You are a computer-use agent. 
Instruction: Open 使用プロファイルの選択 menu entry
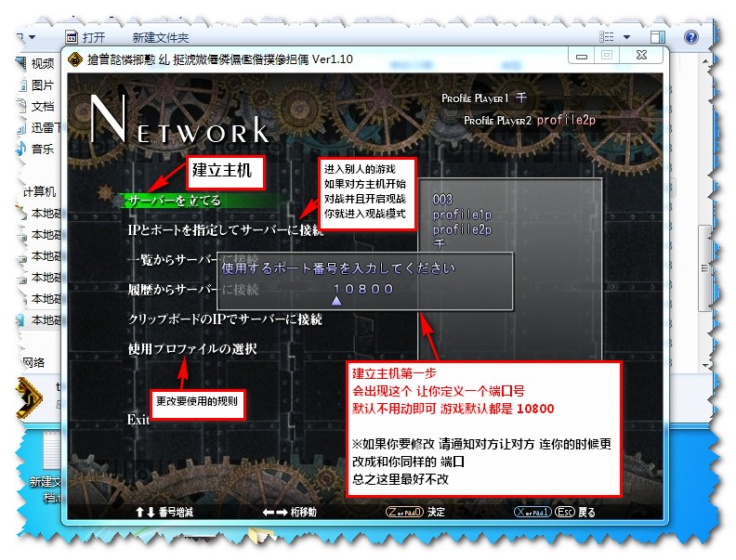[192, 348]
